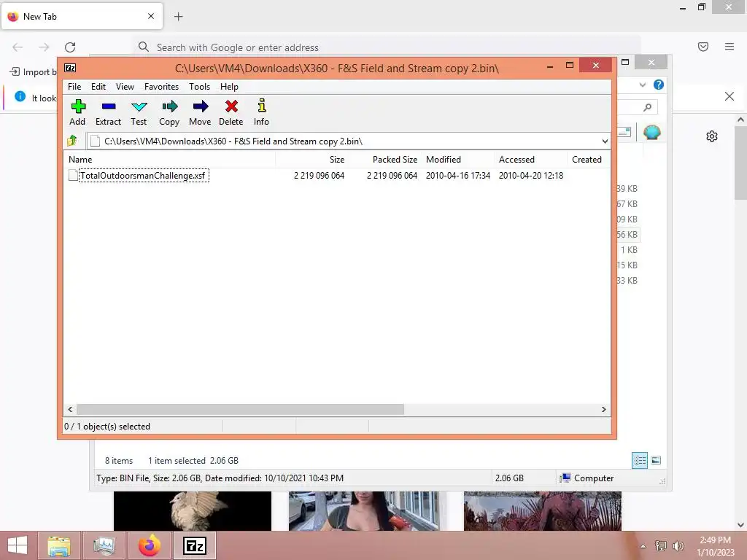Reload the Firefox page

click(70, 47)
